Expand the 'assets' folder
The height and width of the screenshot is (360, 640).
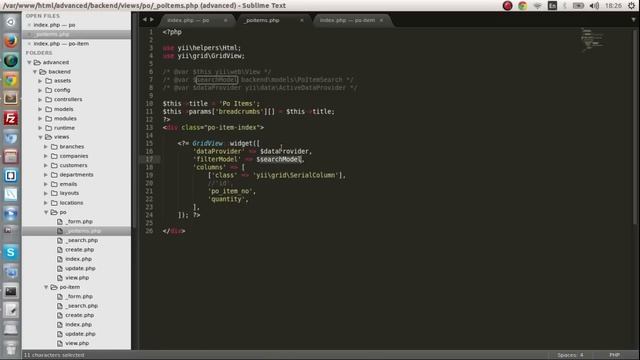click(x=40, y=81)
